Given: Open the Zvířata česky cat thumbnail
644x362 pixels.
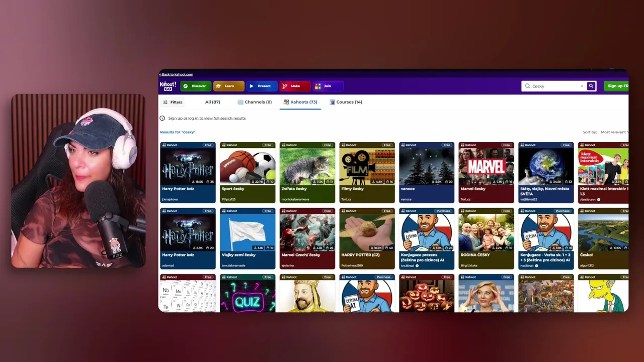Looking at the screenshot, I should [307, 166].
